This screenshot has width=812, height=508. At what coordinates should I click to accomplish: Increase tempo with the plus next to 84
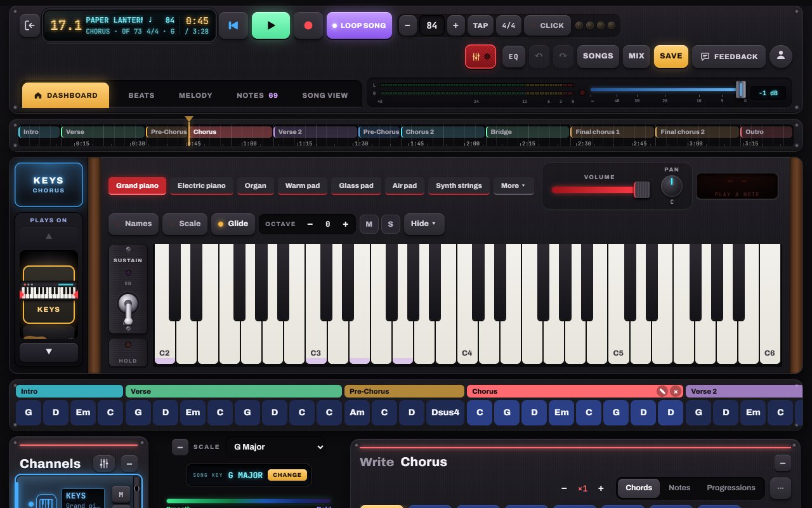455,25
